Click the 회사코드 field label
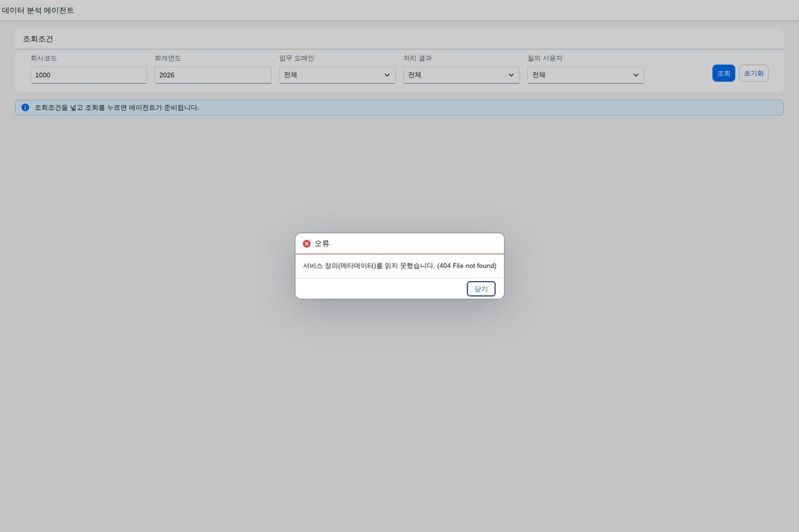 pyautogui.click(x=43, y=58)
